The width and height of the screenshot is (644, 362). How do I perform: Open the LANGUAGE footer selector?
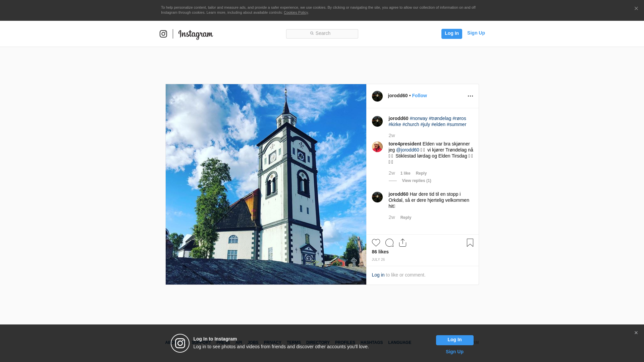[399, 343]
